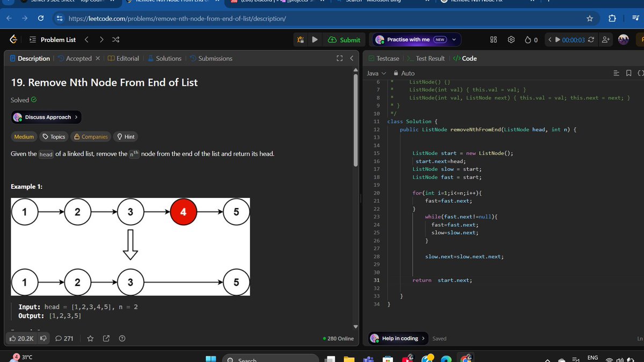Click the format code lines icon
The image size is (644, 362).
pyautogui.click(x=617, y=73)
